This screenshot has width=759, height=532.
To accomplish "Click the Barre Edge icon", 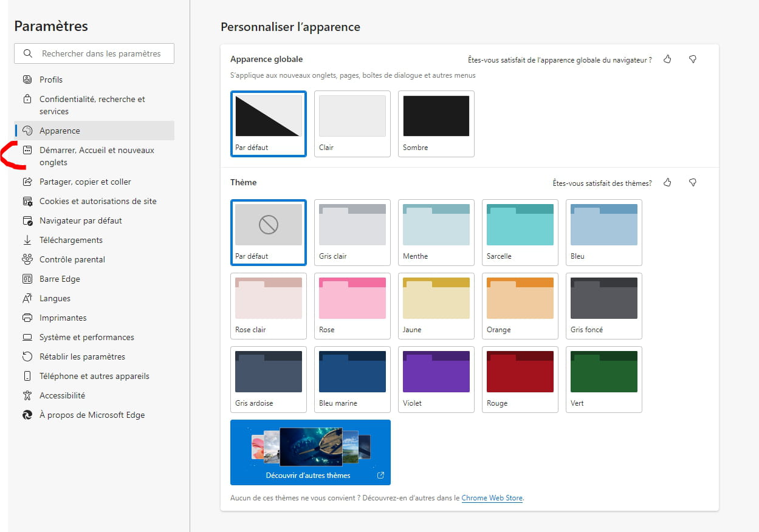I will (27, 279).
